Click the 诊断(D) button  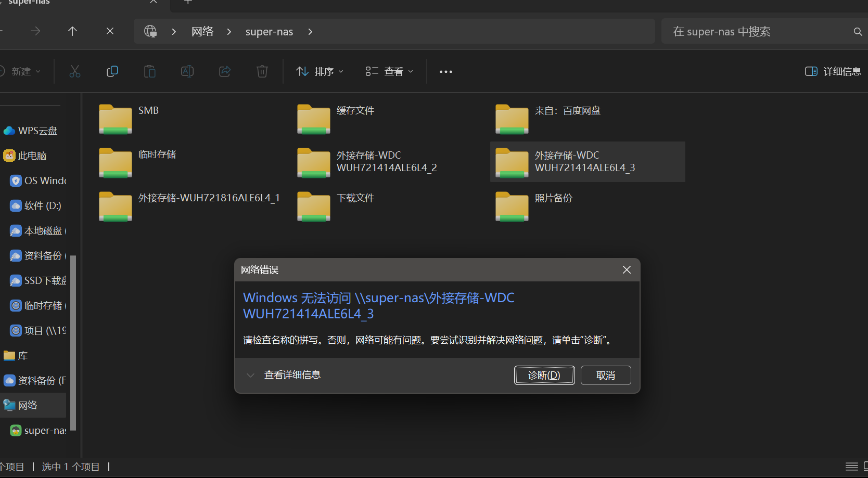(544, 375)
